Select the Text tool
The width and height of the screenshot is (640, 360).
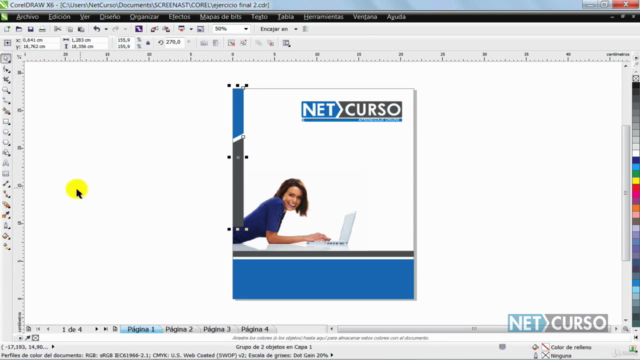[x=6, y=163]
